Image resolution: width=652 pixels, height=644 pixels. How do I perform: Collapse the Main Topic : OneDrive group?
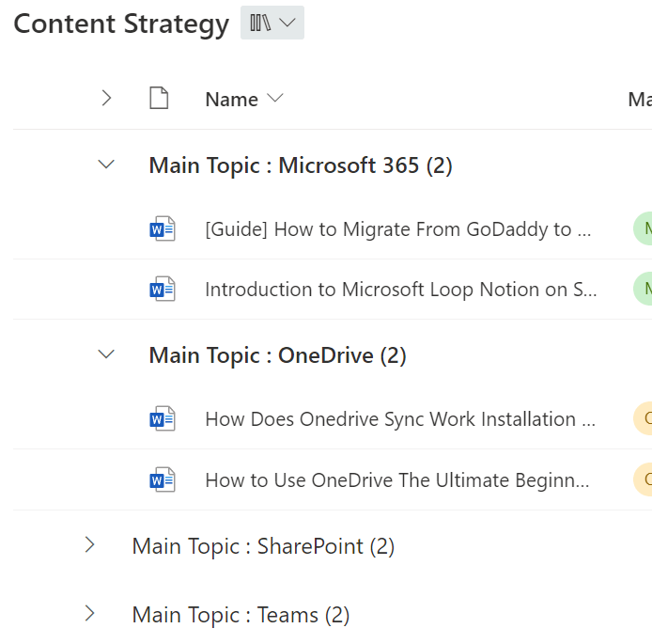pyautogui.click(x=106, y=354)
